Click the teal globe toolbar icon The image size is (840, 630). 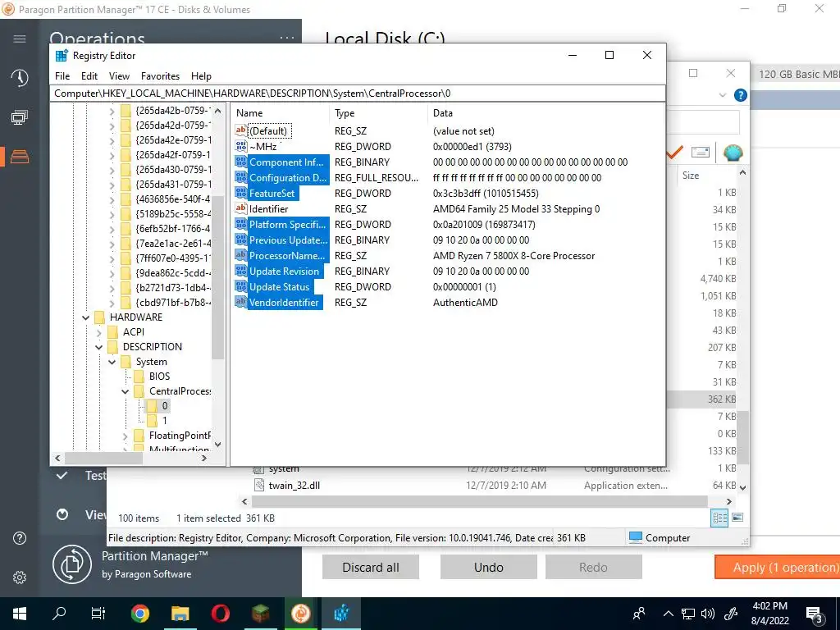click(x=733, y=152)
